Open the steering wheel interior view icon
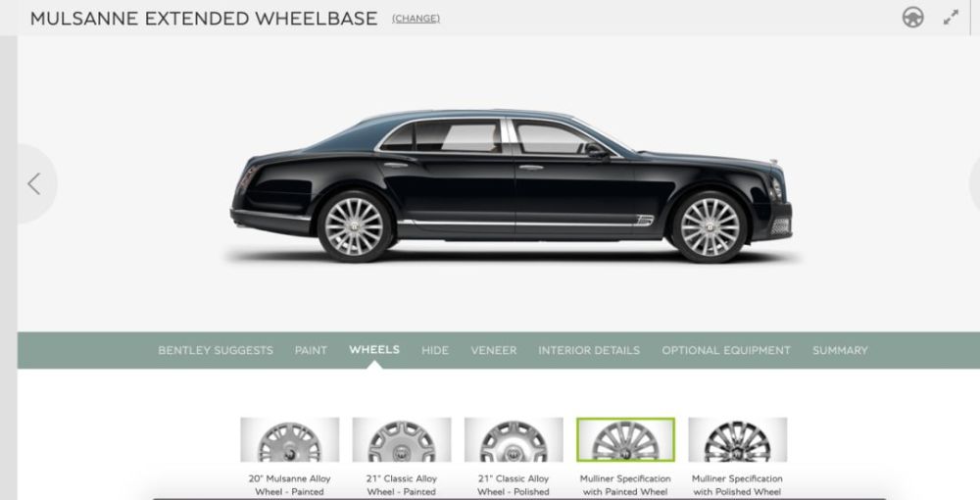Image resolution: width=980 pixels, height=500 pixels. pyautogui.click(x=913, y=18)
